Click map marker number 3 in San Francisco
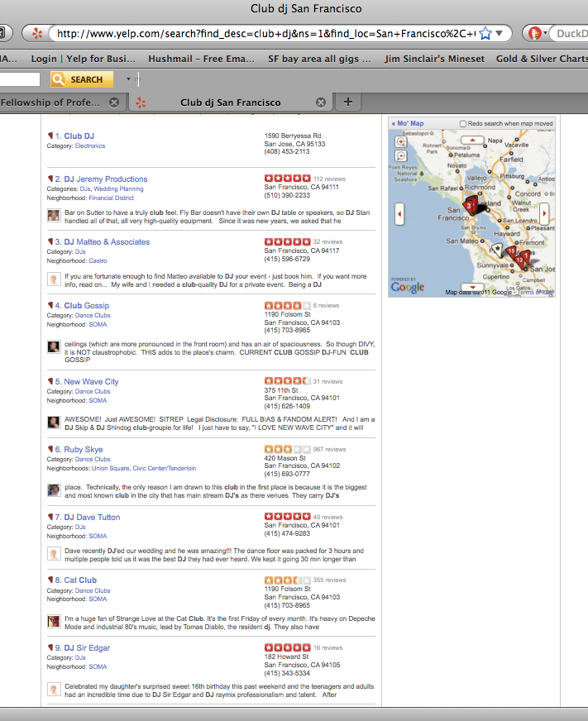The image size is (588, 721). [x=469, y=206]
